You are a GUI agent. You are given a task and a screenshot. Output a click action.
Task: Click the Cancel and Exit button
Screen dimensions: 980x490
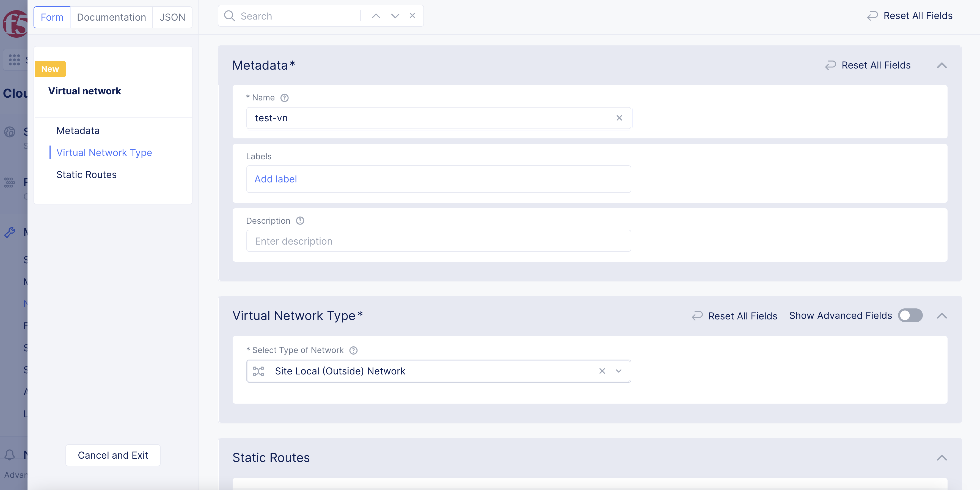tap(113, 455)
